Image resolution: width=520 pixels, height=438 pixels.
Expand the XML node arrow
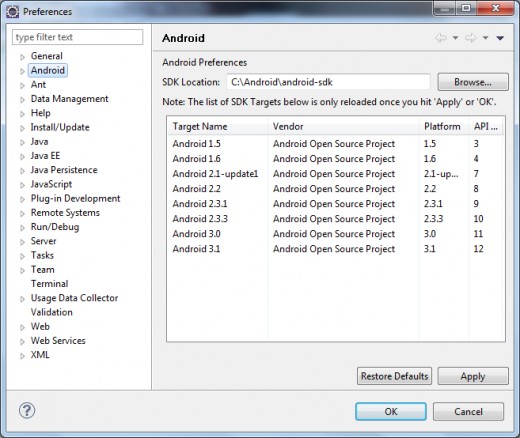click(22, 356)
